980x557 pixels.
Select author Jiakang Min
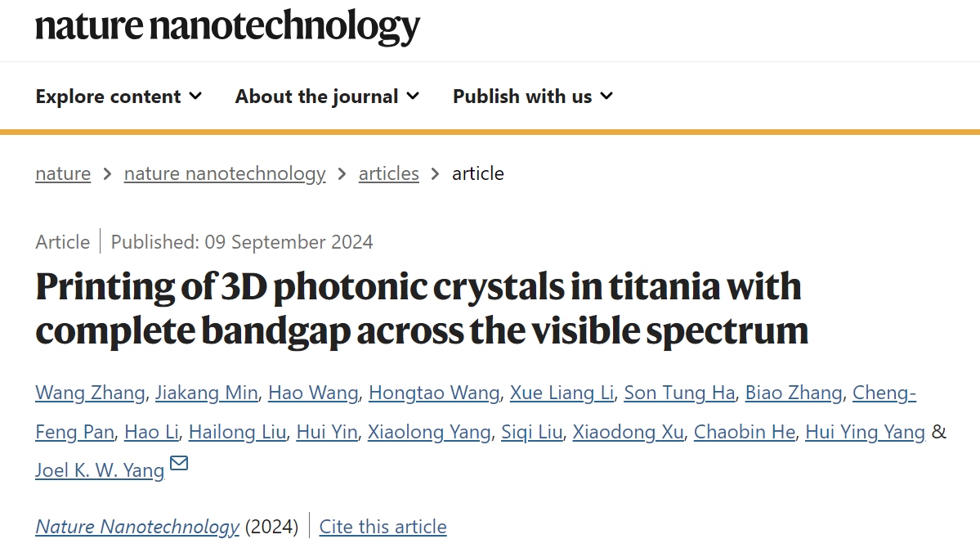pyautogui.click(x=207, y=393)
